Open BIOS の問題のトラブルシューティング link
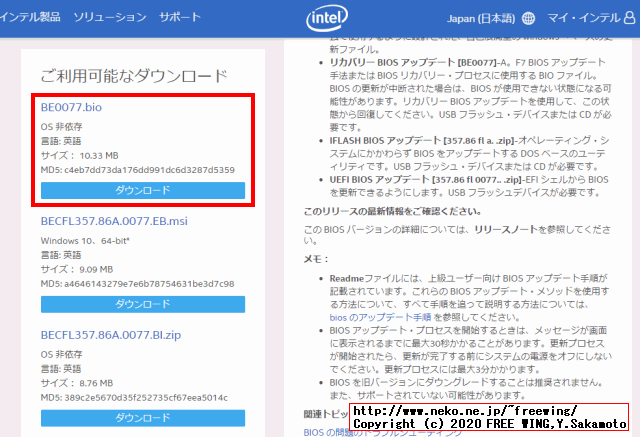The height and width of the screenshot is (437, 640). pyautogui.click(x=382, y=433)
